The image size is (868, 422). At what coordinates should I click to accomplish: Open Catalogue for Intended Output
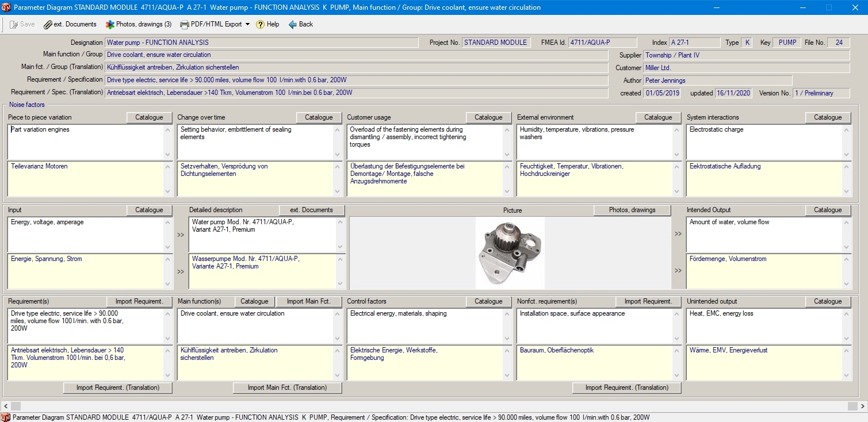click(x=828, y=210)
